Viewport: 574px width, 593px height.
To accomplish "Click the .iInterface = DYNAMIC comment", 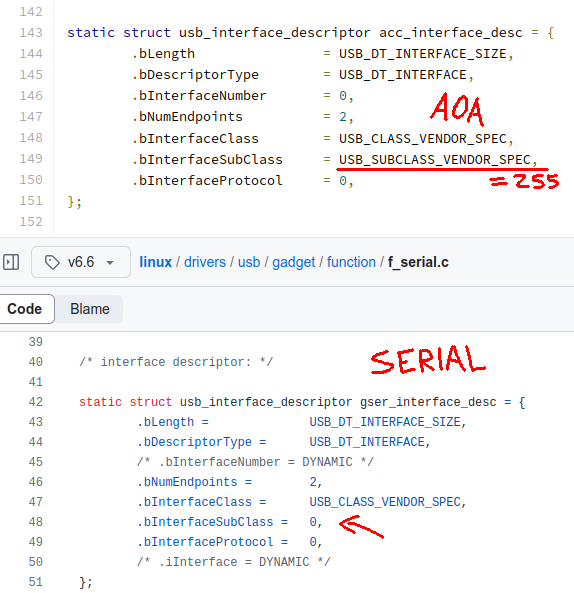I will [x=234, y=562].
